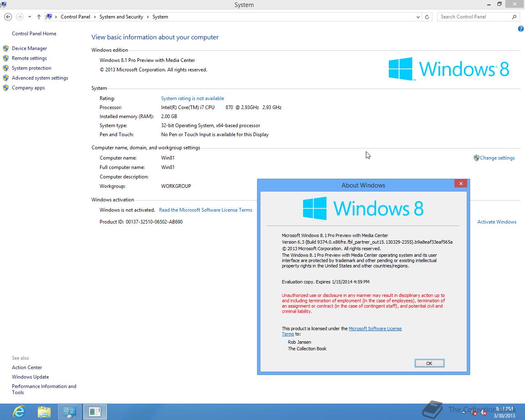Minimize the System window

pos(489,4)
